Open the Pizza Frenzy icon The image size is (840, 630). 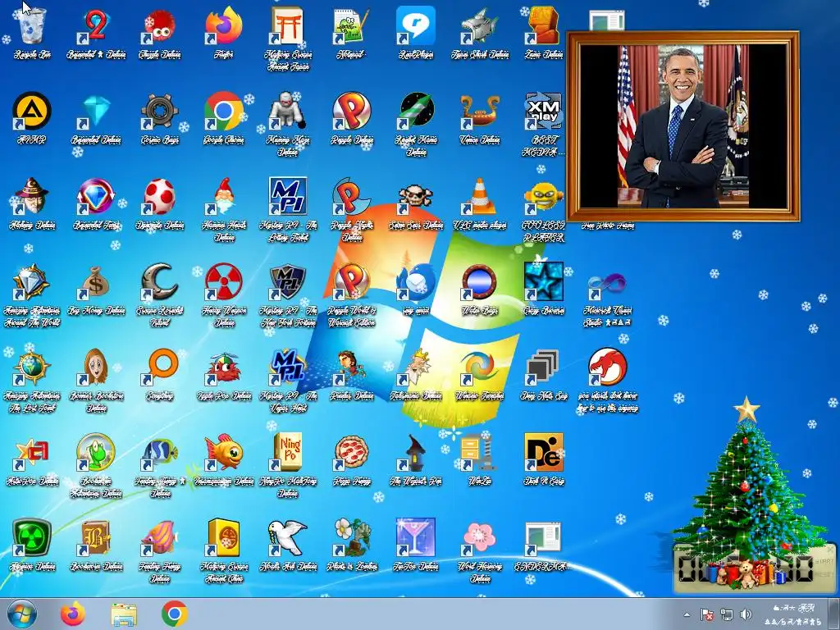point(351,452)
